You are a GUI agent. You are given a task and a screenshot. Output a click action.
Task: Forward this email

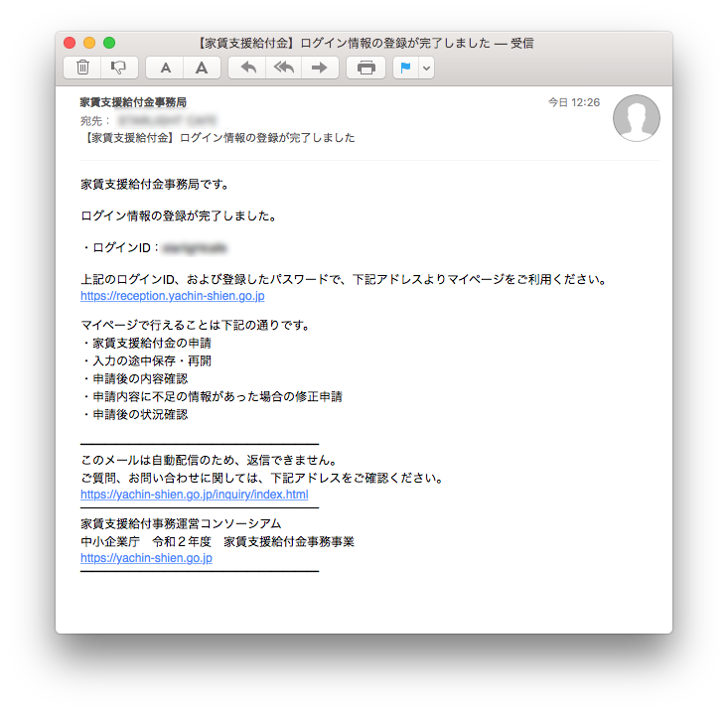(x=320, y=68)
